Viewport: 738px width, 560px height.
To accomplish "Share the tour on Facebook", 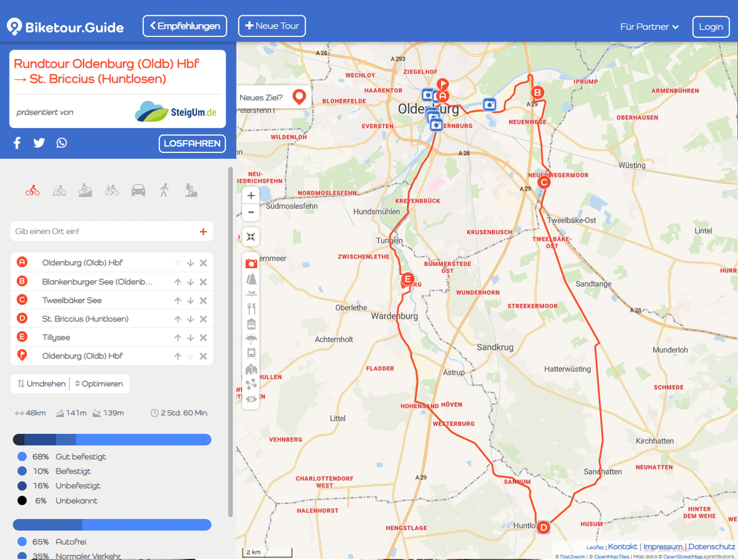I will tap(17, 143).
